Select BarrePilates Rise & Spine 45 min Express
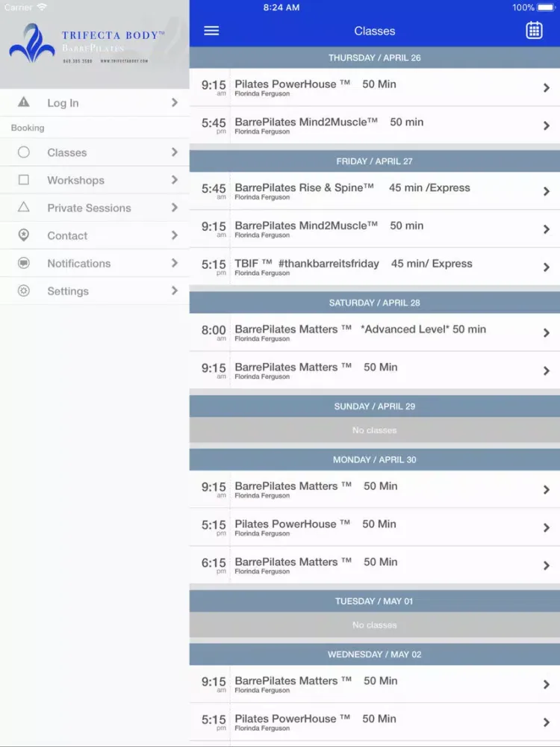Viewport: 560px width, 747px height. (x=375, y=191)
